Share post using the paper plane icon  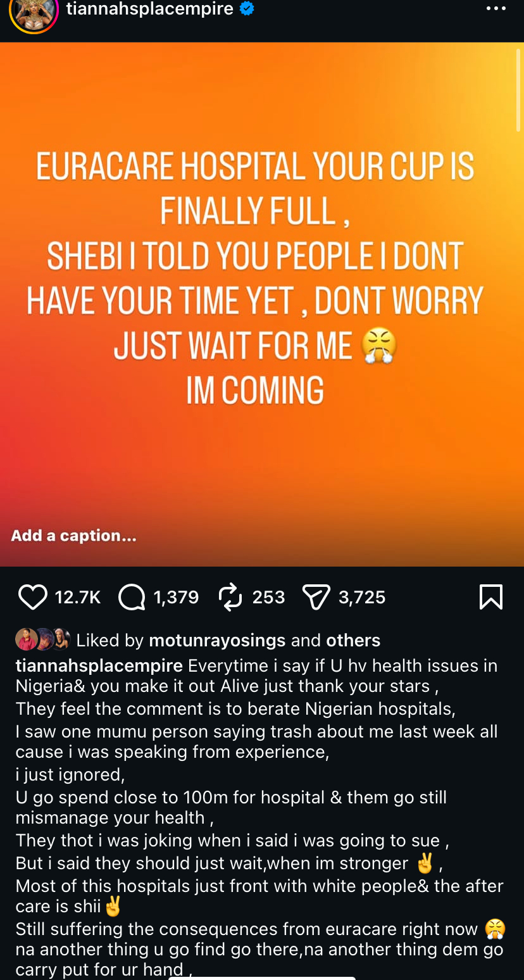[316, 597]
